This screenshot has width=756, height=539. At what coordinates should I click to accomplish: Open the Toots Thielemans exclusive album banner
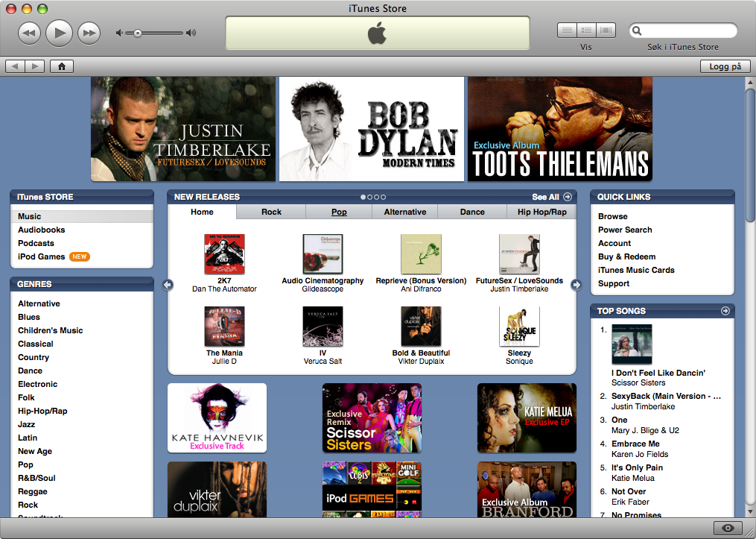[560, 129]
